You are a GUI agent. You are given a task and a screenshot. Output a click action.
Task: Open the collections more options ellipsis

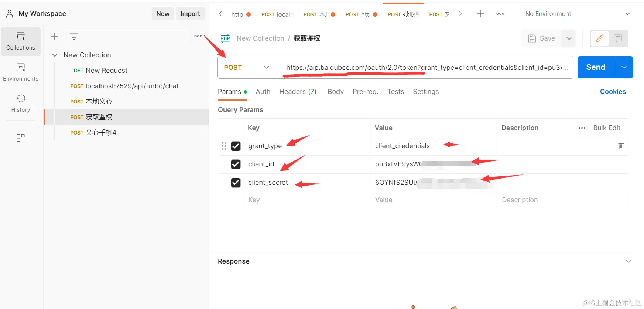click(x=198, y=36)
